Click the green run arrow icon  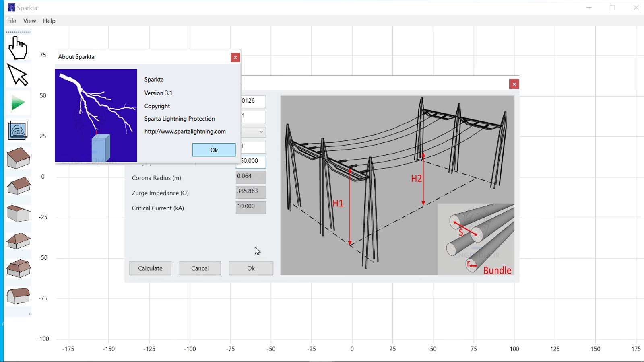pyautogui.click(x=18, y=103)
